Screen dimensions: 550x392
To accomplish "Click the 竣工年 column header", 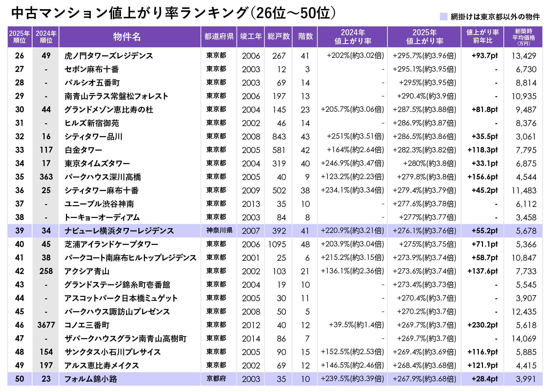I will pos(251,36).
